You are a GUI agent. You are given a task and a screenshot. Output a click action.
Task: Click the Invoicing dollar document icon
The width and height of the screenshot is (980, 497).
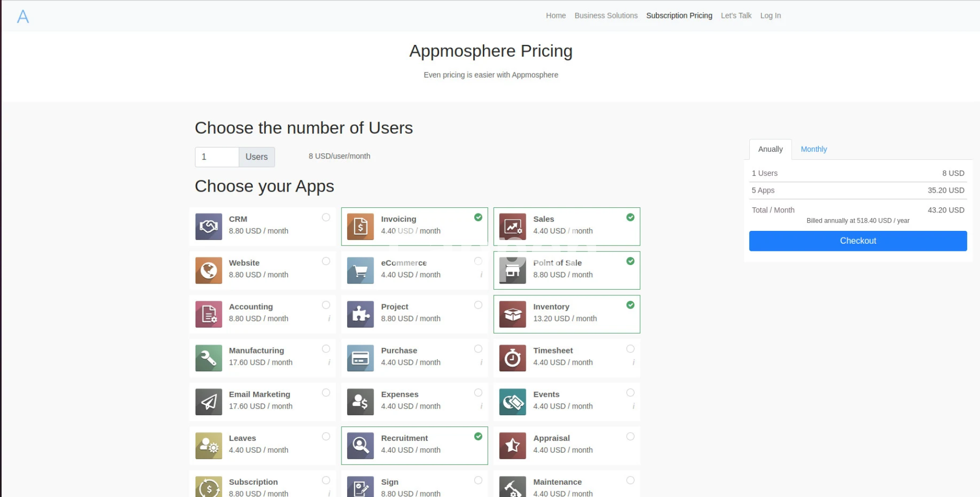360,227
